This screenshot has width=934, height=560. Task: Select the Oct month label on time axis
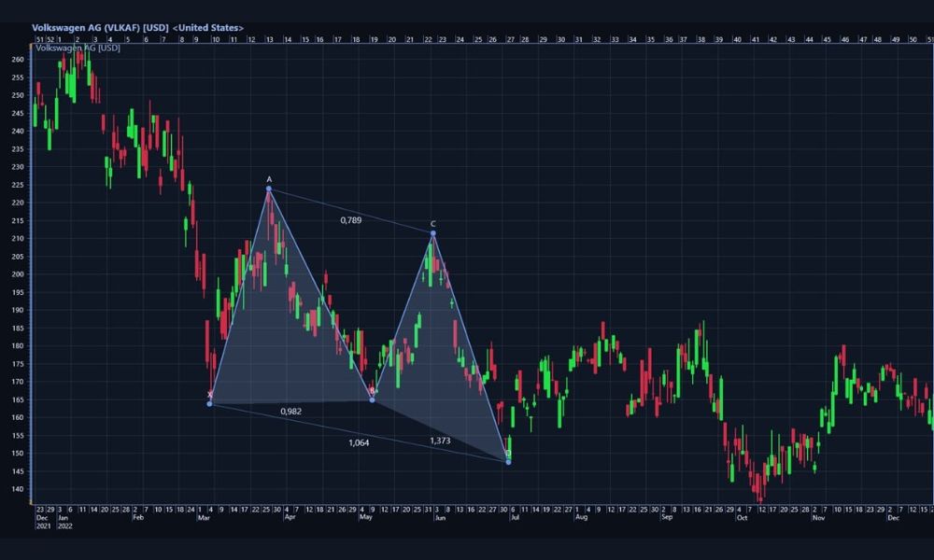tap(742, 516)
